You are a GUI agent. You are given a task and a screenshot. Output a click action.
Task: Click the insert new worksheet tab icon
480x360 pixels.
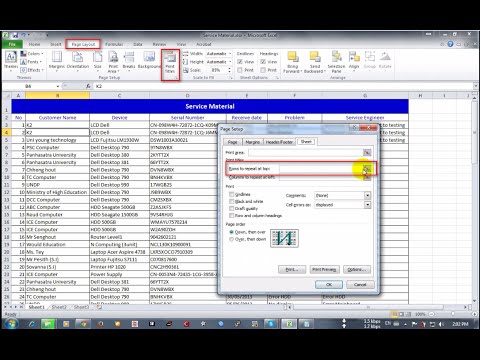[x=99, y=307]
